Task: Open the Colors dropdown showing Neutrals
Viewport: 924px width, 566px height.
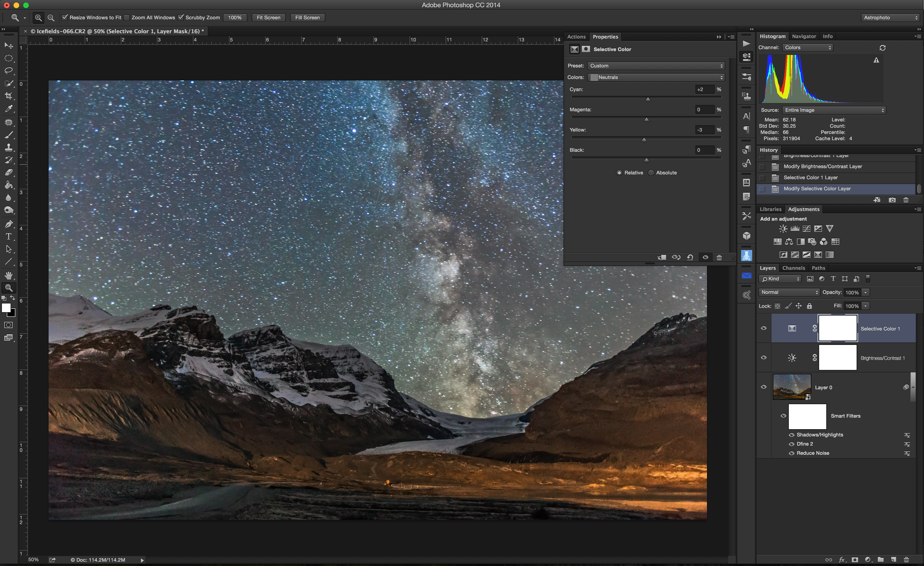Action: coord(656,77)
